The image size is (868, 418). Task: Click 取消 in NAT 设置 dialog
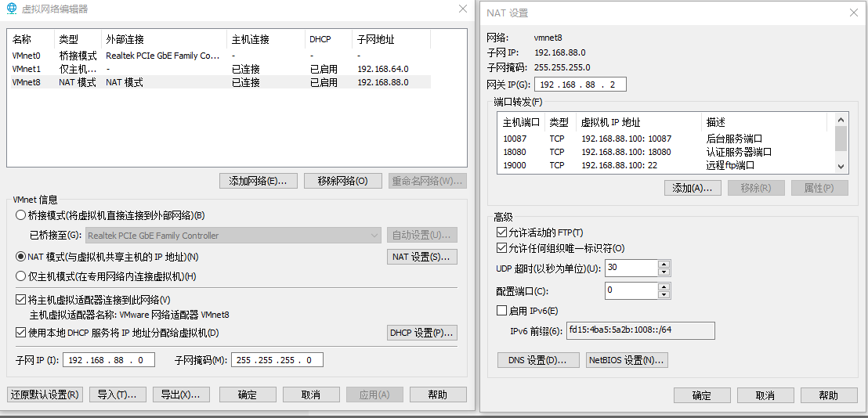point(765,395)
